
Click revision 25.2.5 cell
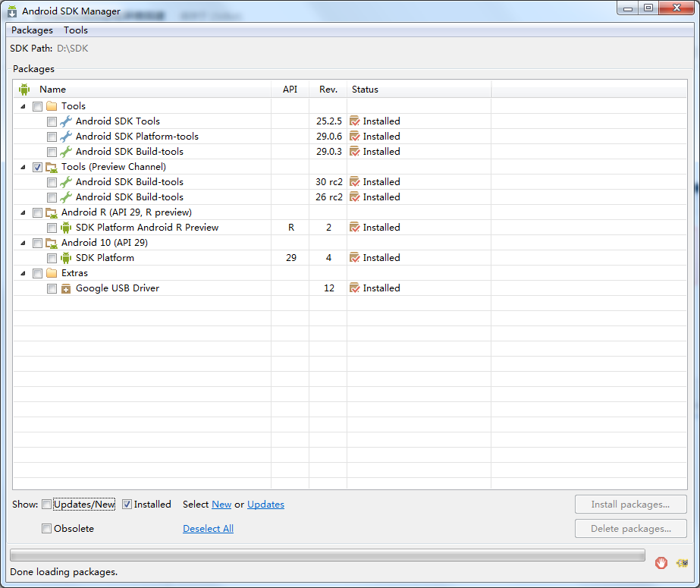pos(329,121)
